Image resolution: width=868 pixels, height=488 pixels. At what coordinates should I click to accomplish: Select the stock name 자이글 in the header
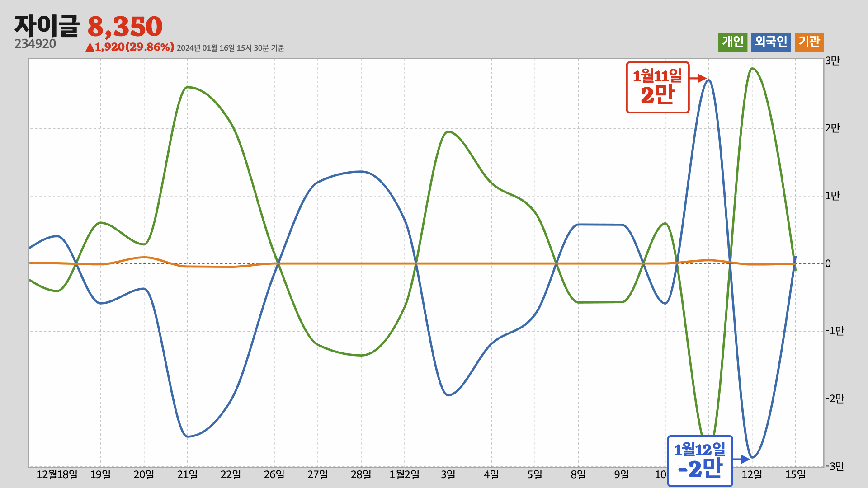coord(47,26)
